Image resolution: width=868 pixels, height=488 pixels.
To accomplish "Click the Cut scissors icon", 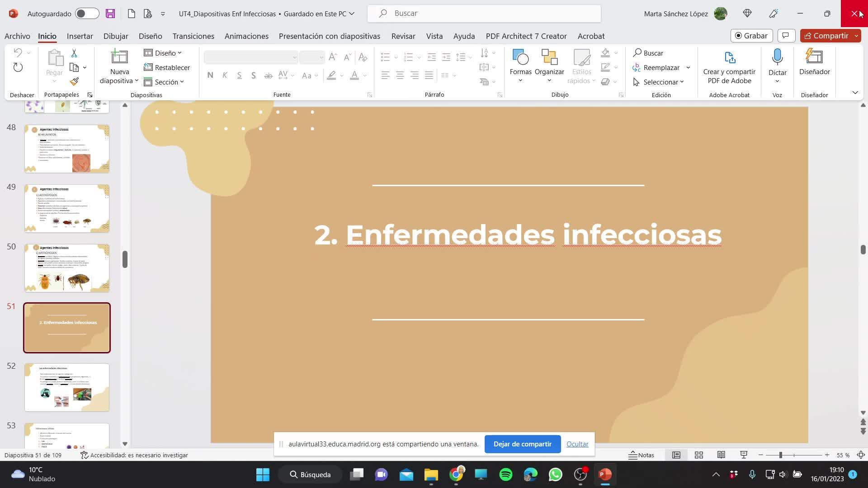I will click(x=74, y=53).
